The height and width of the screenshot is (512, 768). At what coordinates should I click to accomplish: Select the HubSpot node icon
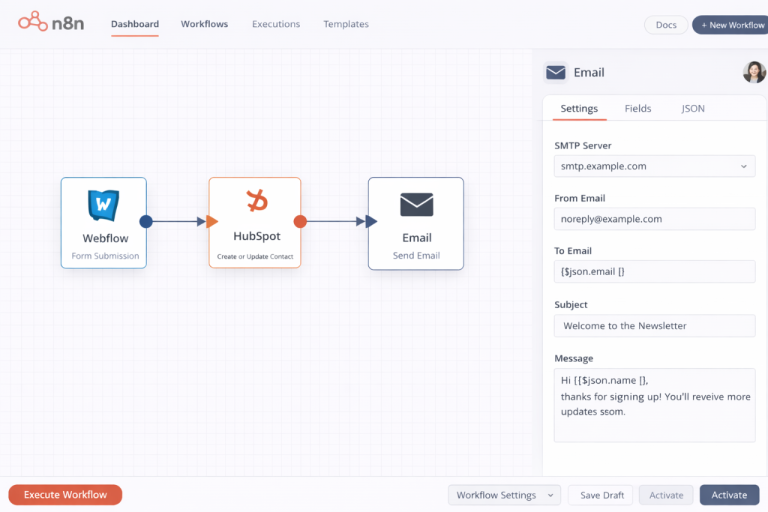pos(256,202)
